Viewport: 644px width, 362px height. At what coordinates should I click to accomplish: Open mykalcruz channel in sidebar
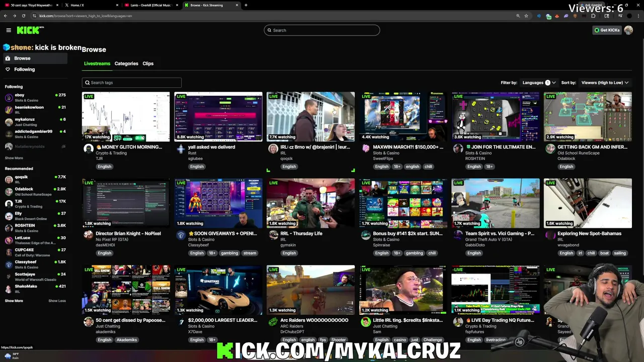click(x=35, y=122)
